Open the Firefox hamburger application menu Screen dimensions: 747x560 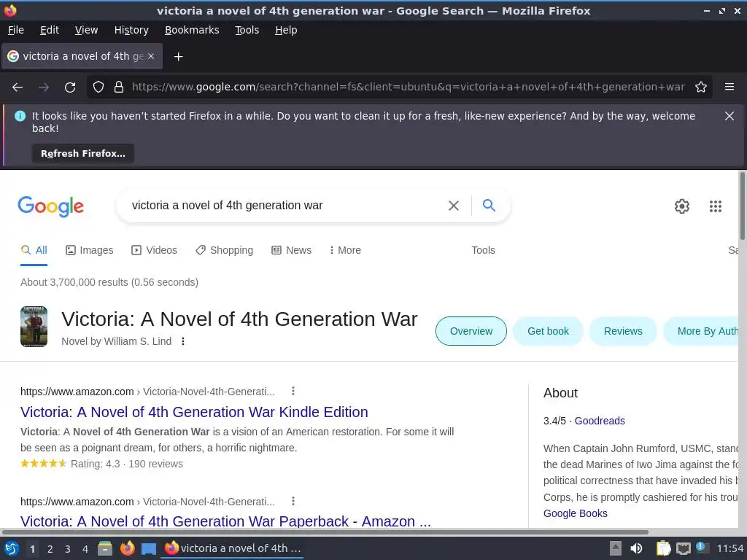[x=729, y=87]
